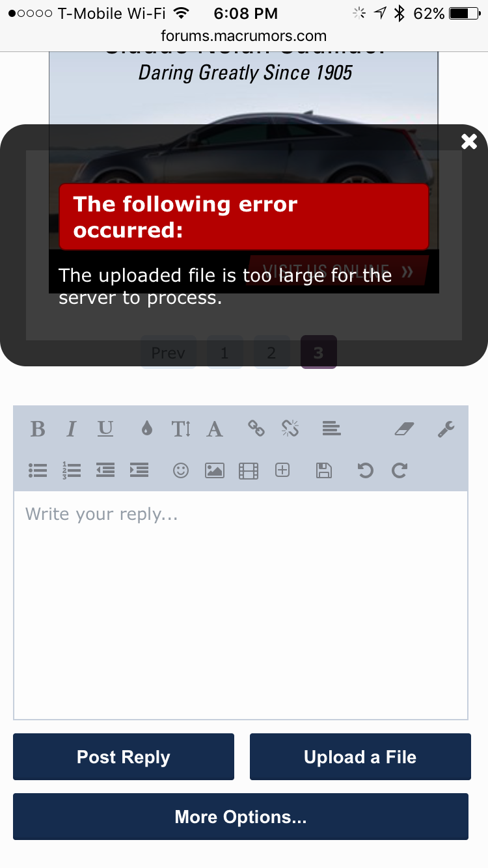Viewport: 488px width, 868px height.
Task: Insert a link with chain icon
Action: click(256, 428)
